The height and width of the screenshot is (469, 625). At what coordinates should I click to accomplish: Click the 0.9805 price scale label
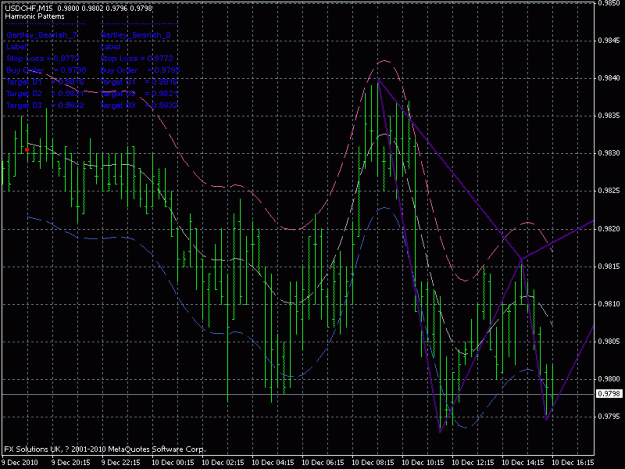click(x=609, y=341)
